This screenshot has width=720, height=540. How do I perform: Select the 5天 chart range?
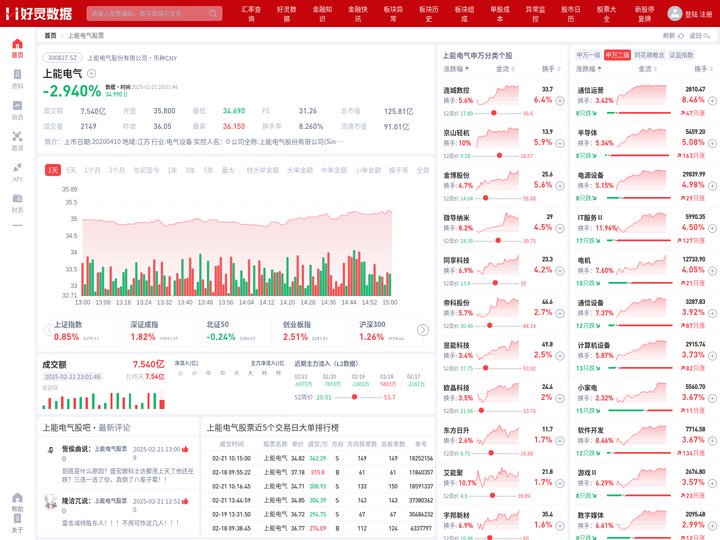[71, 170]
